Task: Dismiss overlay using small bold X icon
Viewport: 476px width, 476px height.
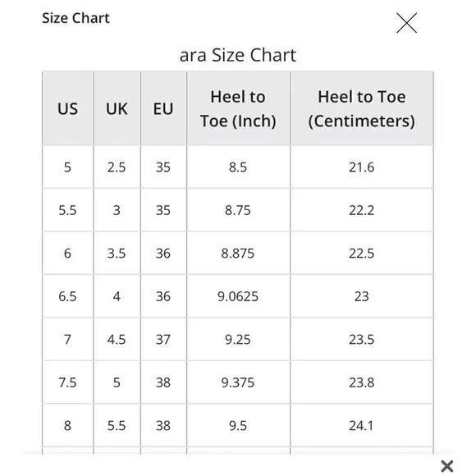Action: pyautogui.click(x=446, y=466)
